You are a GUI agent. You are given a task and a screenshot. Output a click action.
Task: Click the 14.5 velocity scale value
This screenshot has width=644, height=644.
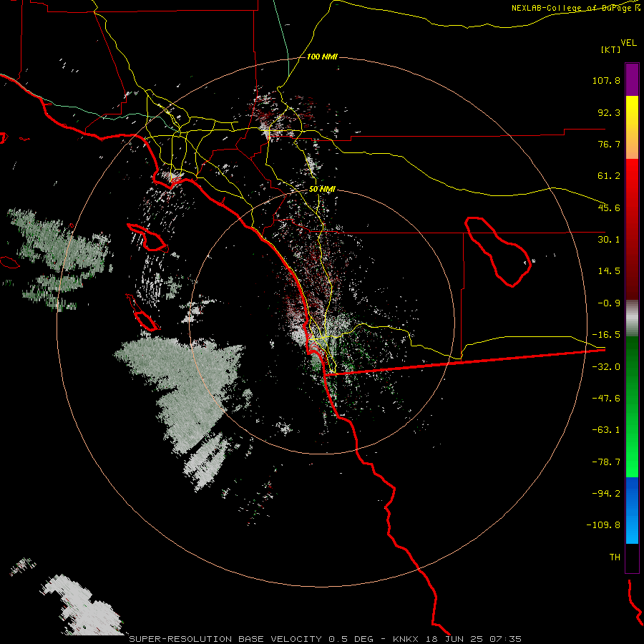(x=609, y=271)
